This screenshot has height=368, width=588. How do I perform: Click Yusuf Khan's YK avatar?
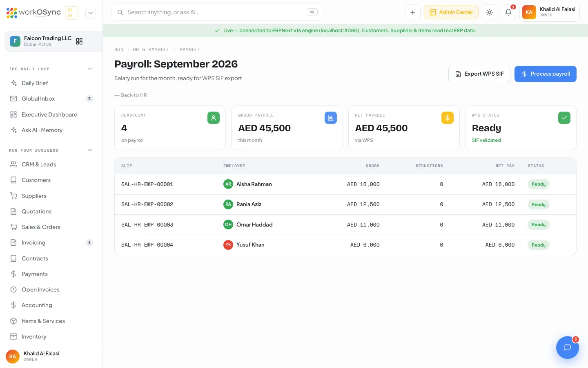coord(228,245)
